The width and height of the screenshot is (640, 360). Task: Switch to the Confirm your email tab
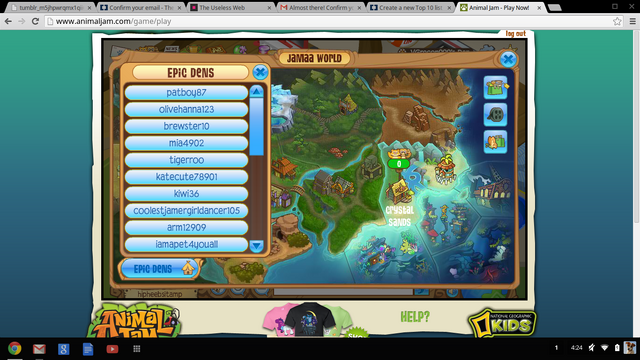pyautogui.click(x=141, y=7)
